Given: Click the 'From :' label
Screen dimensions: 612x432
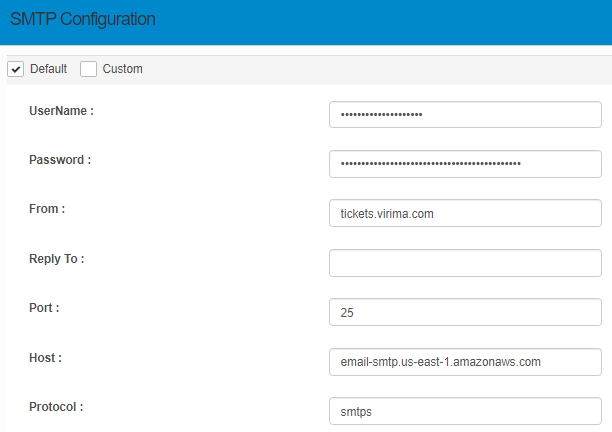Looking at the screenshot, I should coord(47,209).
